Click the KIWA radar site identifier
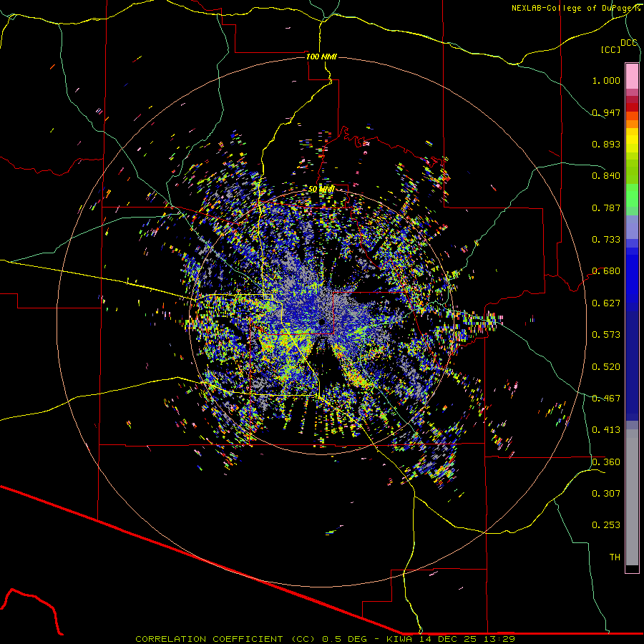Viewport: 644px width, 644px height. [x=399, y=639]
